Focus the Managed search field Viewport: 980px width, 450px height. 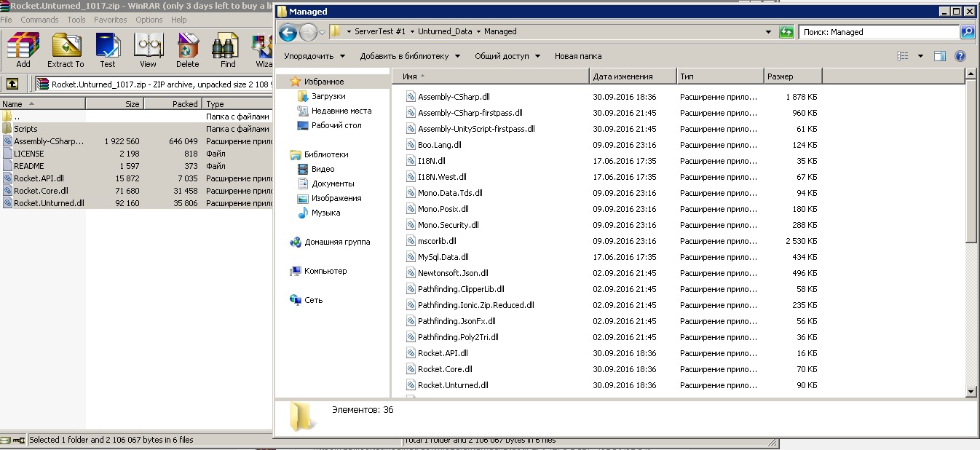point(879,32)
